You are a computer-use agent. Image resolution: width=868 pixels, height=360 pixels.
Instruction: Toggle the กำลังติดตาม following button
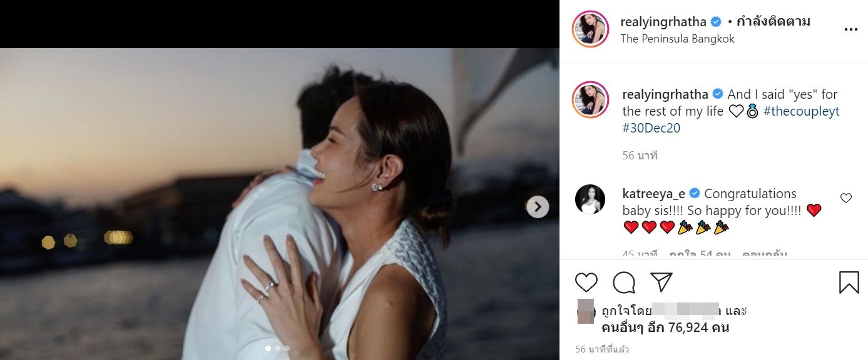774,22
